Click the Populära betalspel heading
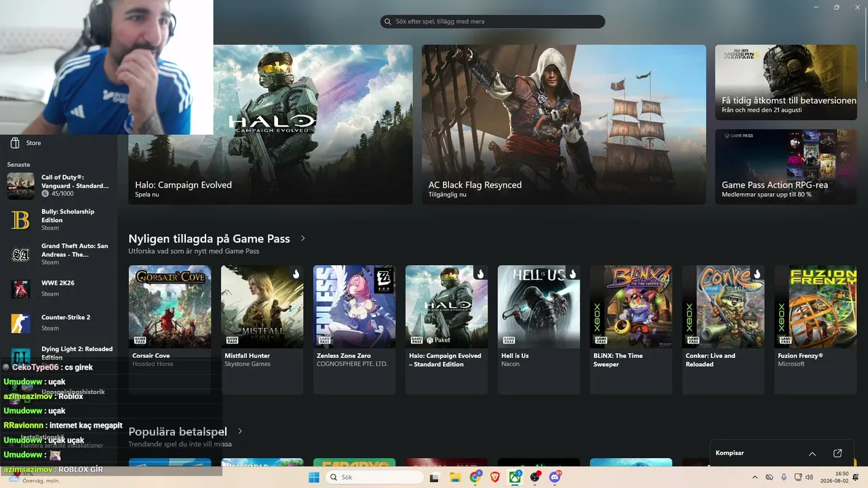 coord(178,432)
